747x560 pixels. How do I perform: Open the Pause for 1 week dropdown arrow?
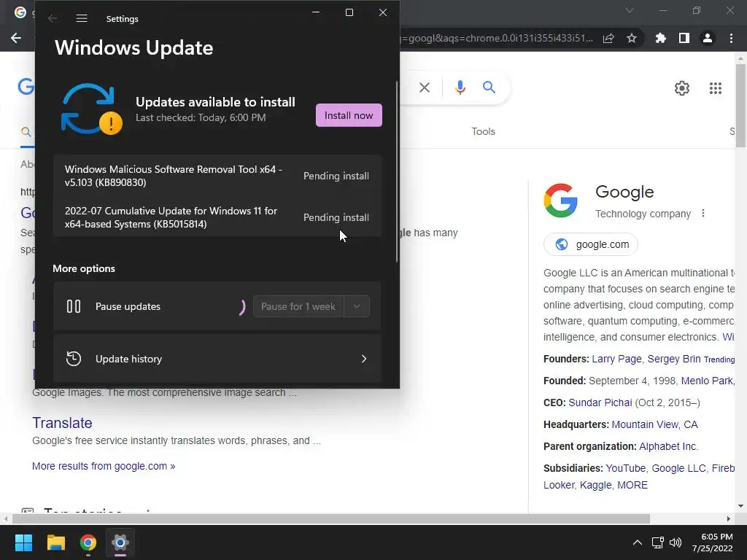pyautogui.click(x=357, y=306)
